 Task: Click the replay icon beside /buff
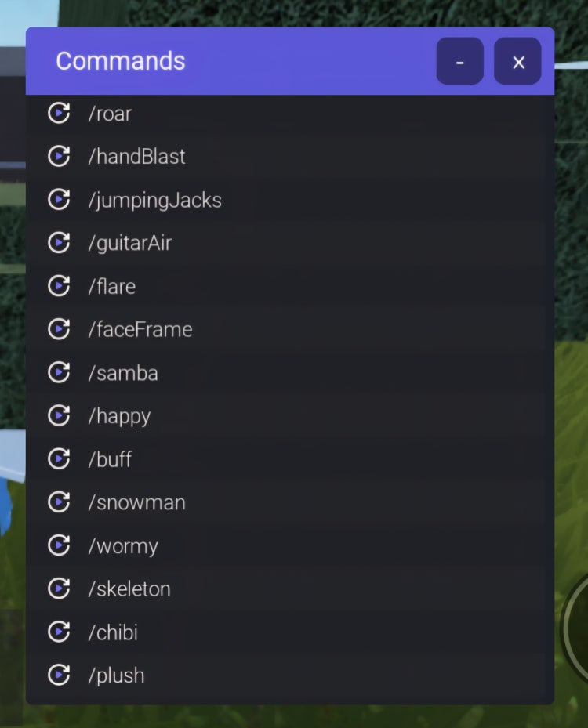(59, 458)
